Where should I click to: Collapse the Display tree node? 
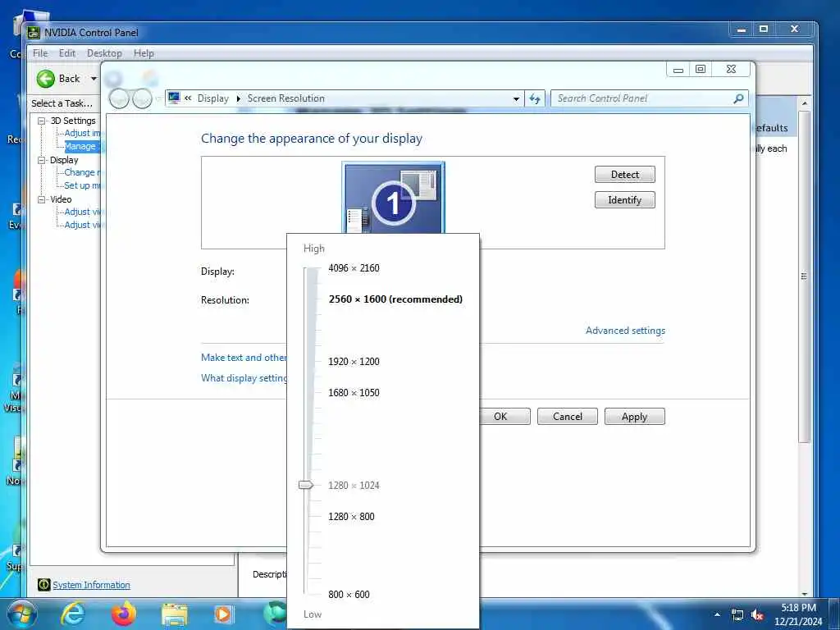click(41, 160)
